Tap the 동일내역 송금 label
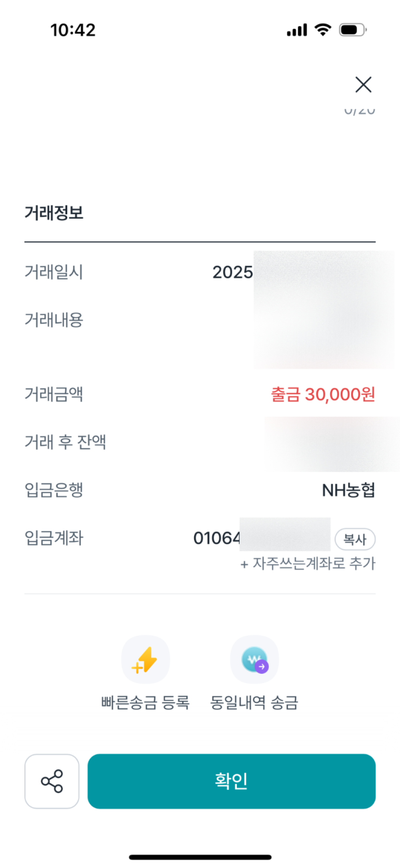The image size is (400, 868). tap(254, 703)
